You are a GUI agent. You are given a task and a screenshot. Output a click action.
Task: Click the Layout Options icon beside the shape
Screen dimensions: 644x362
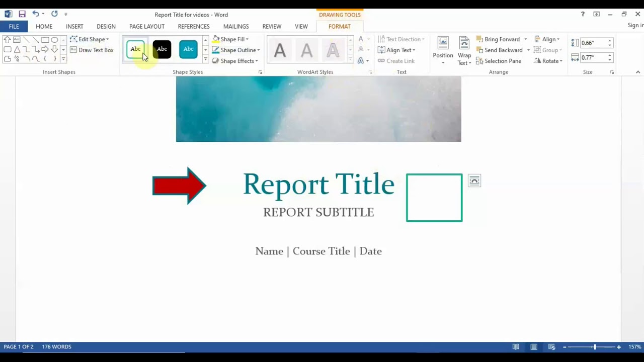pos(474,181)
